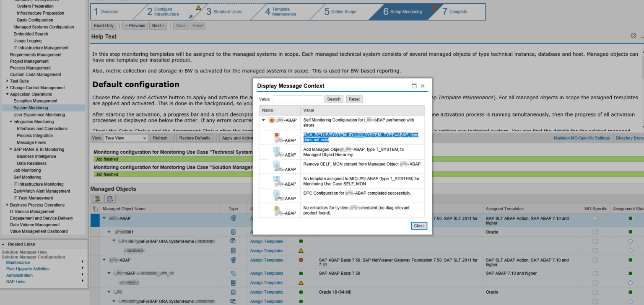Click the yellow warning status icon in Managed Objects
Image resolution: width=644 pixels, height=305 pixels.
(300, 251)
